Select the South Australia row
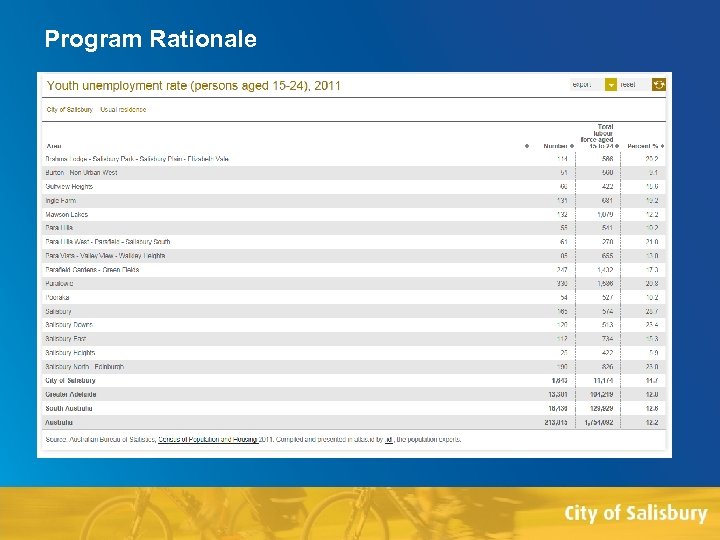Viewport: 720px width, 540px height. pyautogui.click(x=354, y=408)
